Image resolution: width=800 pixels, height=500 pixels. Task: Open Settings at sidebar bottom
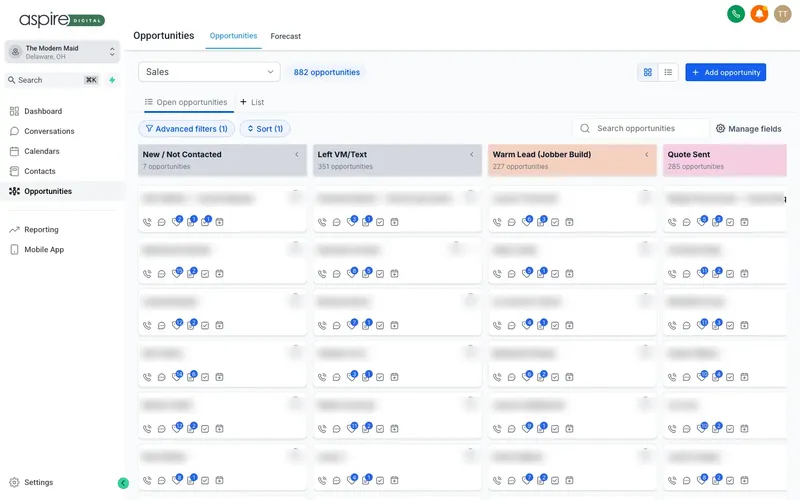(31, 482)
